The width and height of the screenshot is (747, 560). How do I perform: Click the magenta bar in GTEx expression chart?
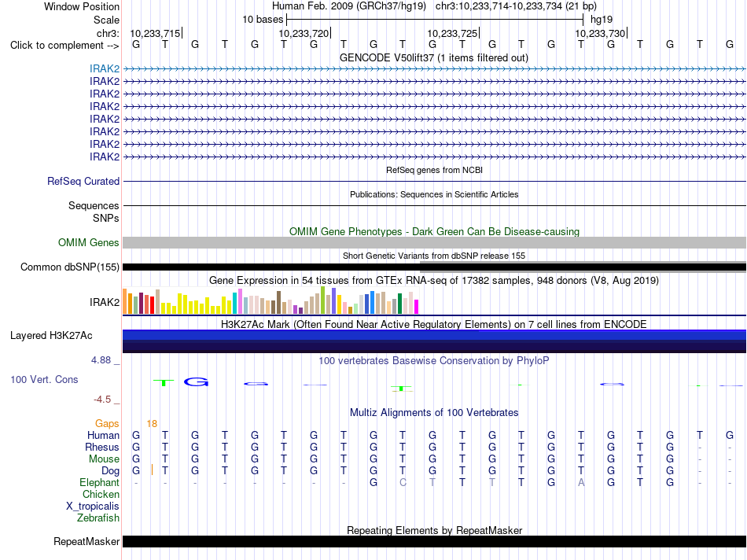(417, 307)
